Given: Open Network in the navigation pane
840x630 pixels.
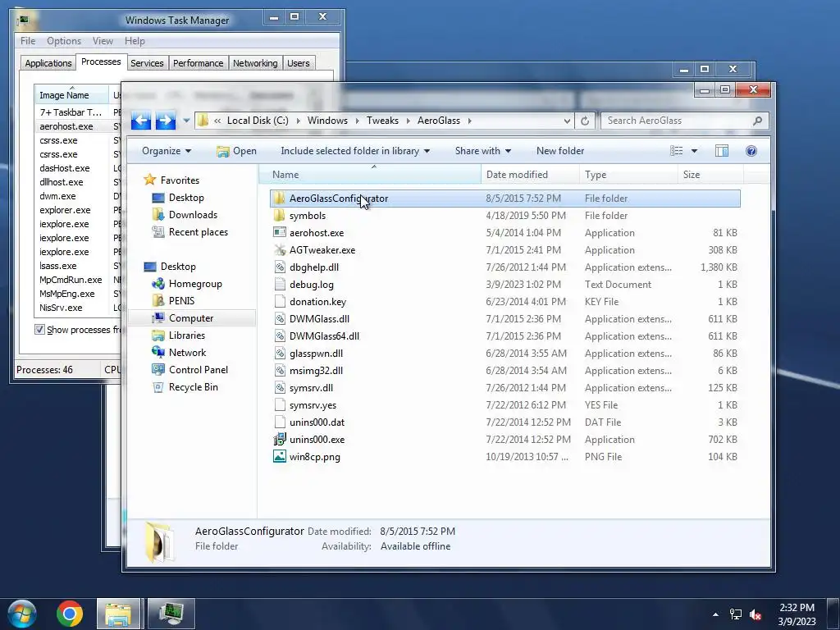Looking at the screenshot, I should tap(187, 353).
